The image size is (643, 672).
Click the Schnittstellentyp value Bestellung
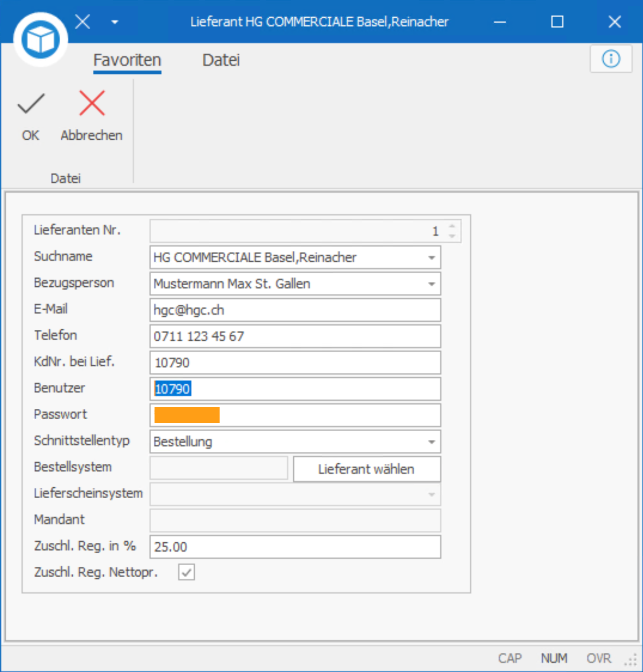coord(183,442)
